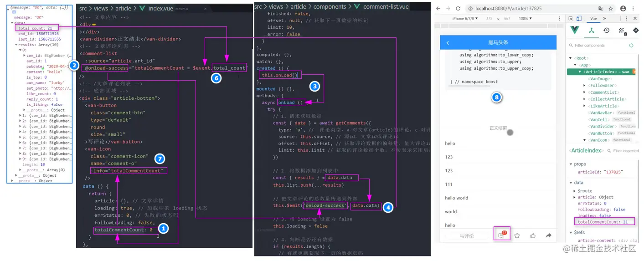Reload the localhost page
644x261 pixels.
[458, 8]
